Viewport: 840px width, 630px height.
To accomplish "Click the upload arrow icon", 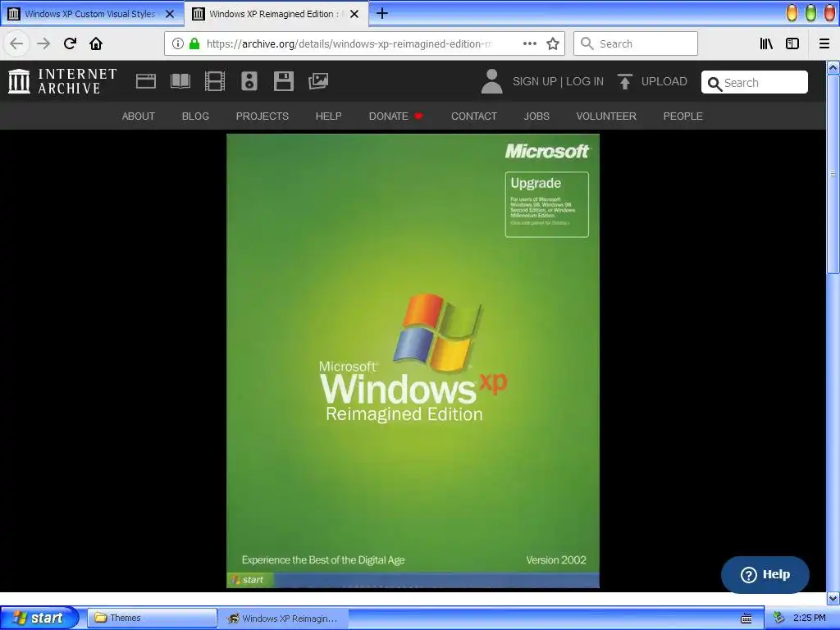I will (x=624, y=81).
